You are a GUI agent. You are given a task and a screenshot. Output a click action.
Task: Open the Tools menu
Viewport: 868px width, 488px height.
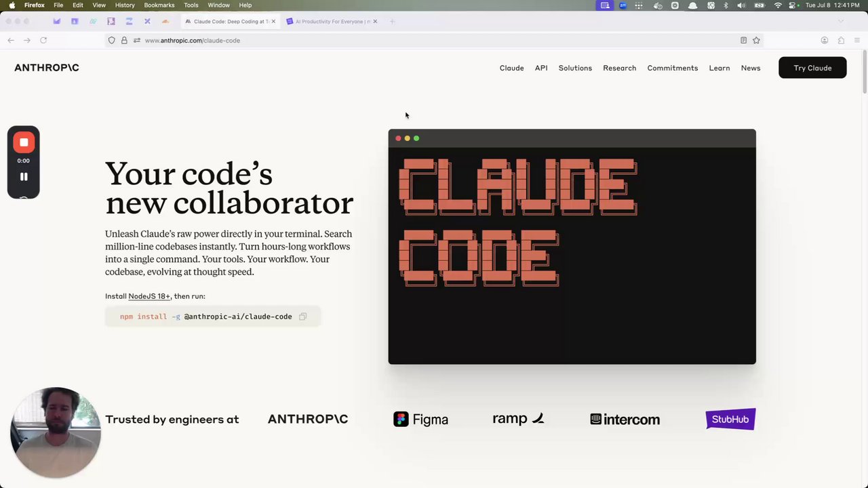click(x=191, y=5)
